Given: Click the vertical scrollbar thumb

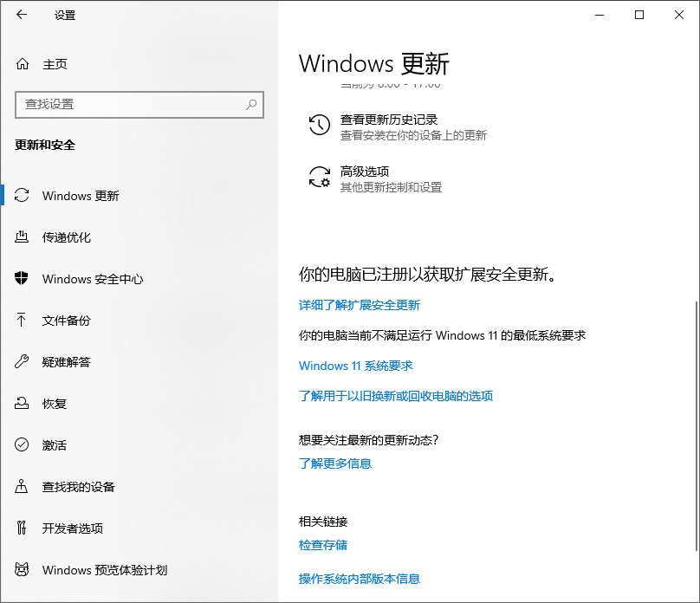Looking at the screenshot, I should (x=696, y=426).
